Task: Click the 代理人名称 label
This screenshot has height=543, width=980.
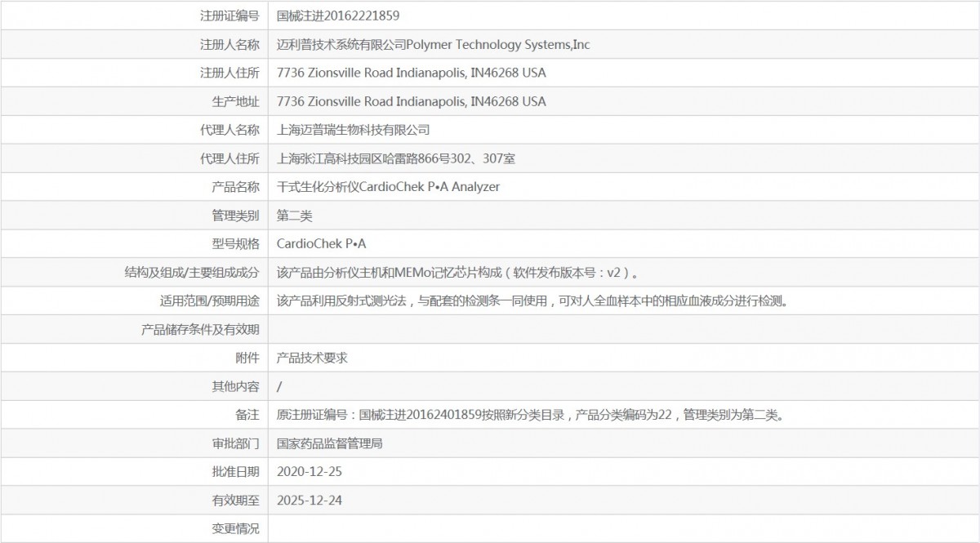Action: point(229,130)
